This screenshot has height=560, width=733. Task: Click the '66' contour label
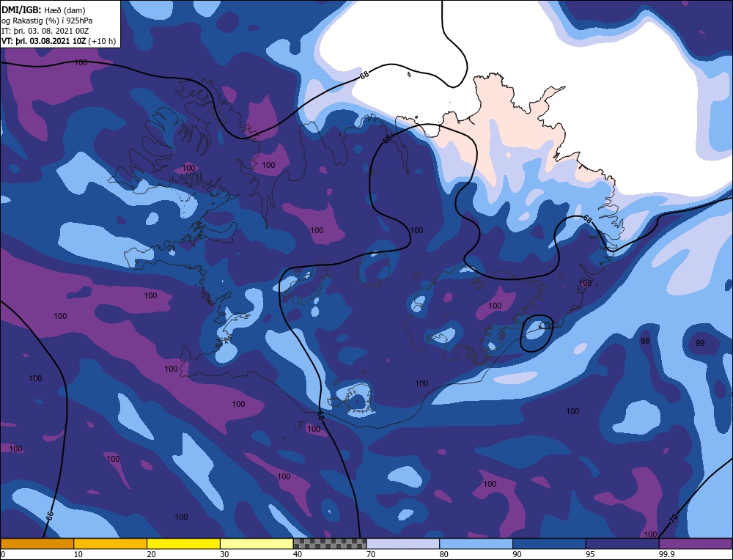50,515
